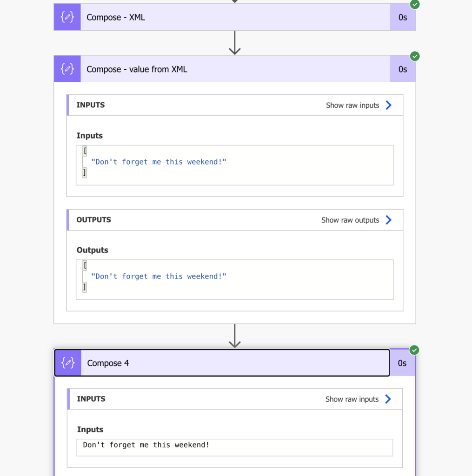Click the Compose 4 action icon

pos(68,363)
